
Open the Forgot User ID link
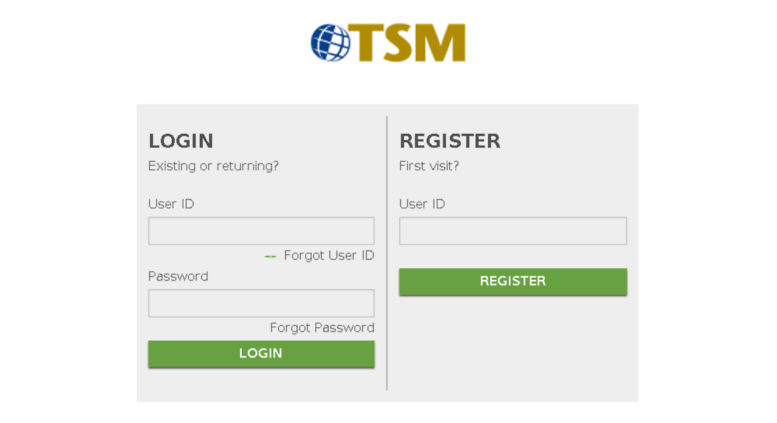point(329,256)
